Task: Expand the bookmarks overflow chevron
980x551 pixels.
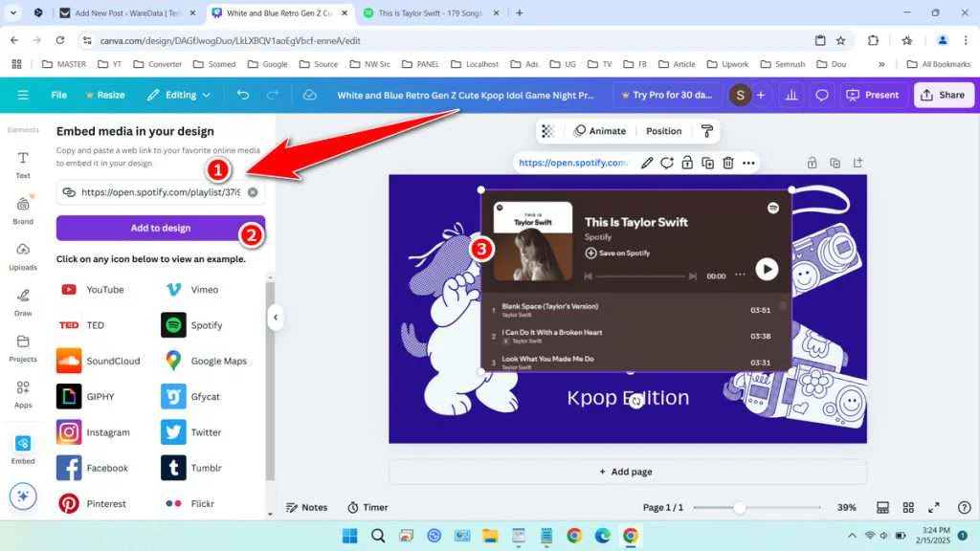Action: pos(882,64)
